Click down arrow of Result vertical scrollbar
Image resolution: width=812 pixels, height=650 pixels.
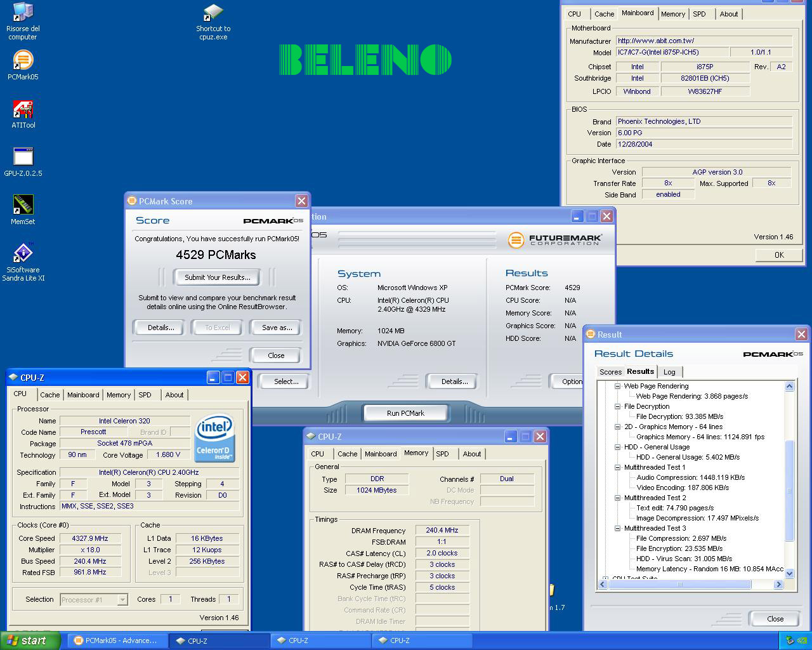(790, 573)
